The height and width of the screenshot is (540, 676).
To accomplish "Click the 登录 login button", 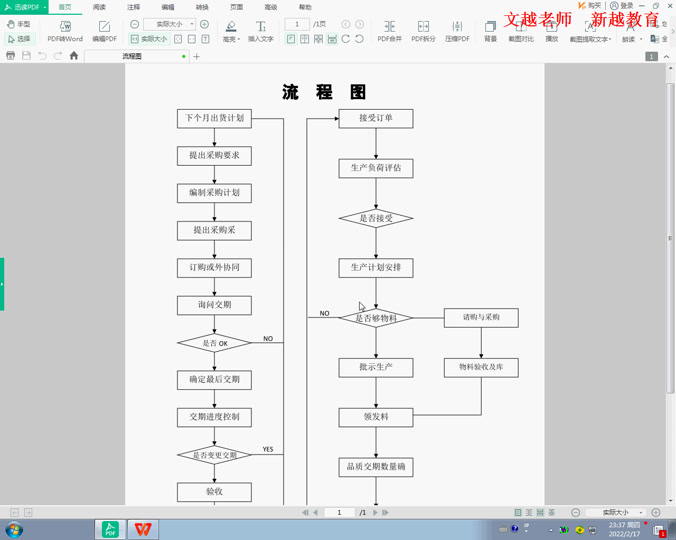I will [622, 6].
